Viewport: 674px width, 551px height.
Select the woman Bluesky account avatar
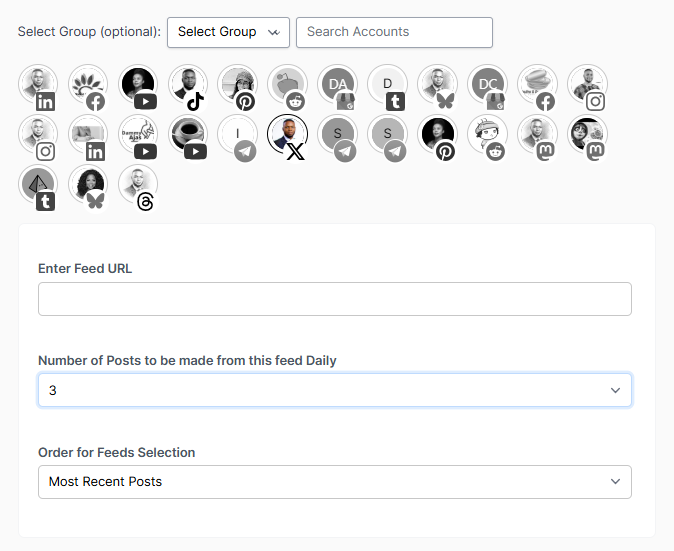(88, 184)
